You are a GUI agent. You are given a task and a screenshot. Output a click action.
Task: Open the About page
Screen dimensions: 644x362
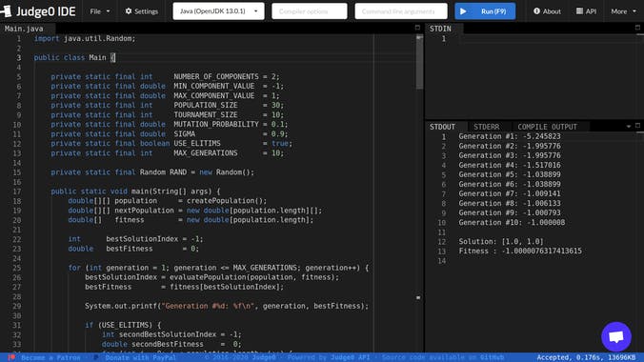click(547, 11)
